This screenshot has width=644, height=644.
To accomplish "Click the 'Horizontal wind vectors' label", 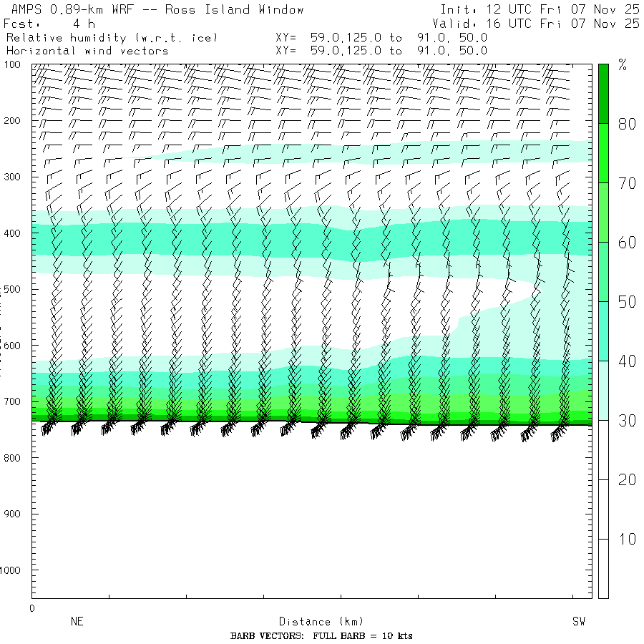I will tap(87, 51).
